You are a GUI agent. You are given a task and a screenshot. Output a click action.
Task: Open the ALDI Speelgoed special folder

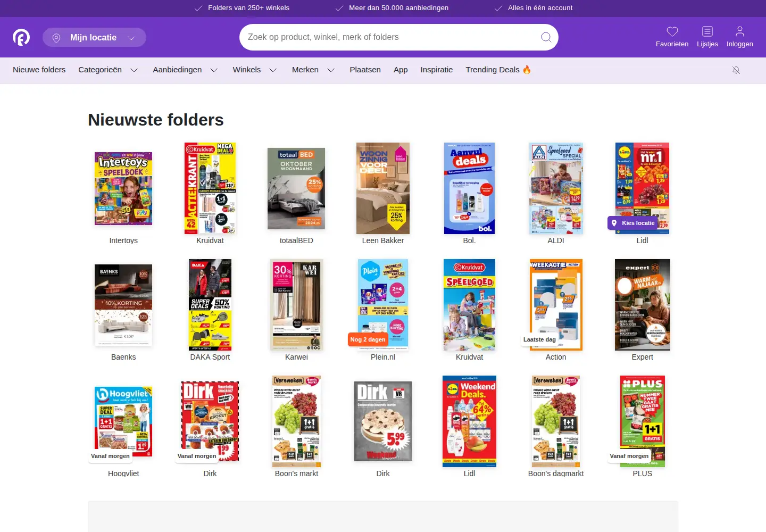(x=556, y=188)
